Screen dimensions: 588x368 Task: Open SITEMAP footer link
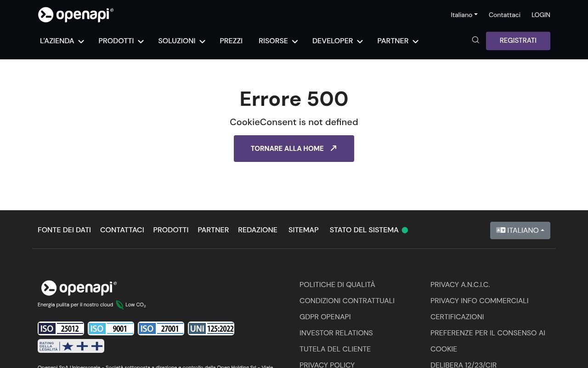point(304,230)
